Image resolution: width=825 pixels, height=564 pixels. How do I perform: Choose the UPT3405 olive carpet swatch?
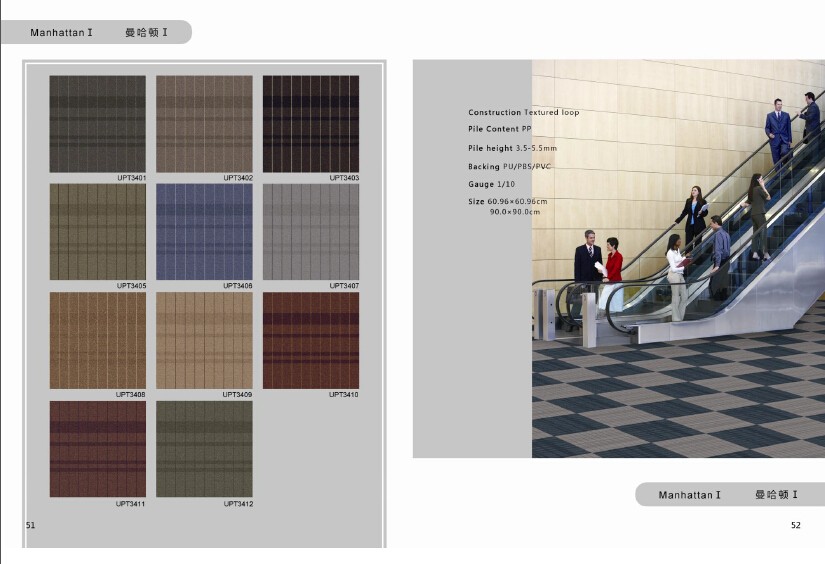pos(97,231)
